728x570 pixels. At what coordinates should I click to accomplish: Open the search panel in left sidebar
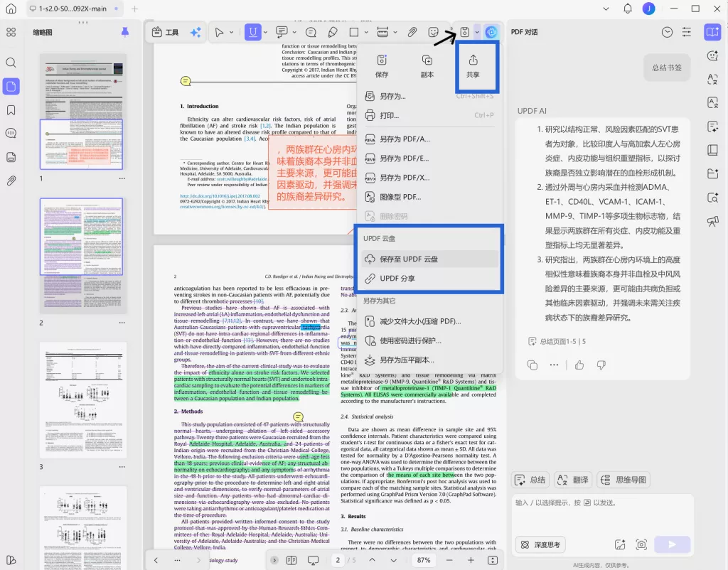[x=11, y=63]
